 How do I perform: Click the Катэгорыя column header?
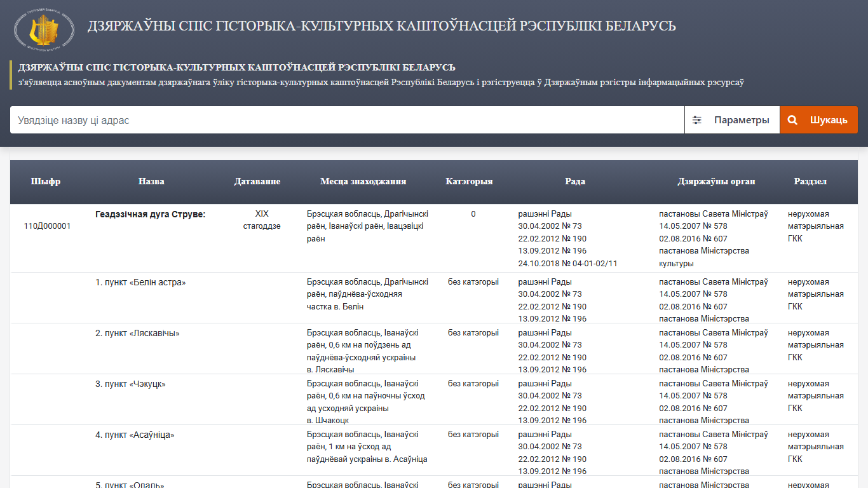point(469,181)
